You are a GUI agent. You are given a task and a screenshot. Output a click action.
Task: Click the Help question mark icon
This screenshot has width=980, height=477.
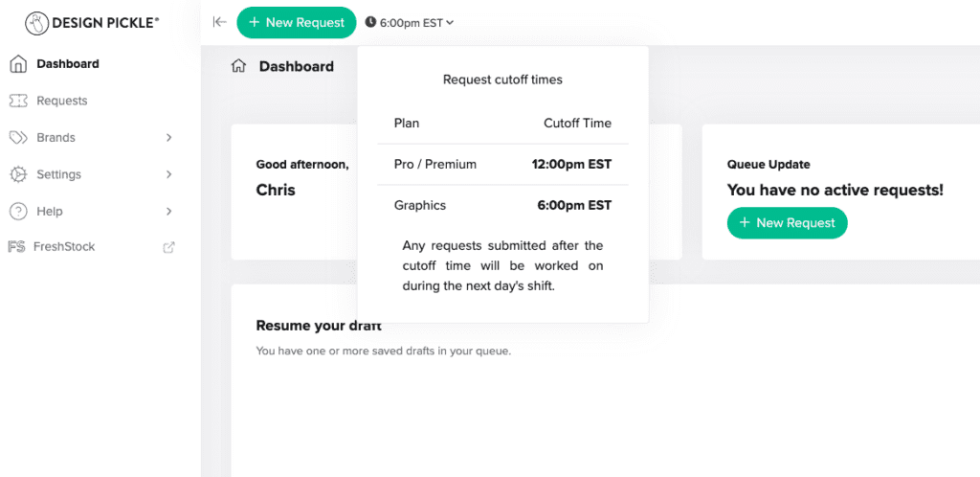17,211
